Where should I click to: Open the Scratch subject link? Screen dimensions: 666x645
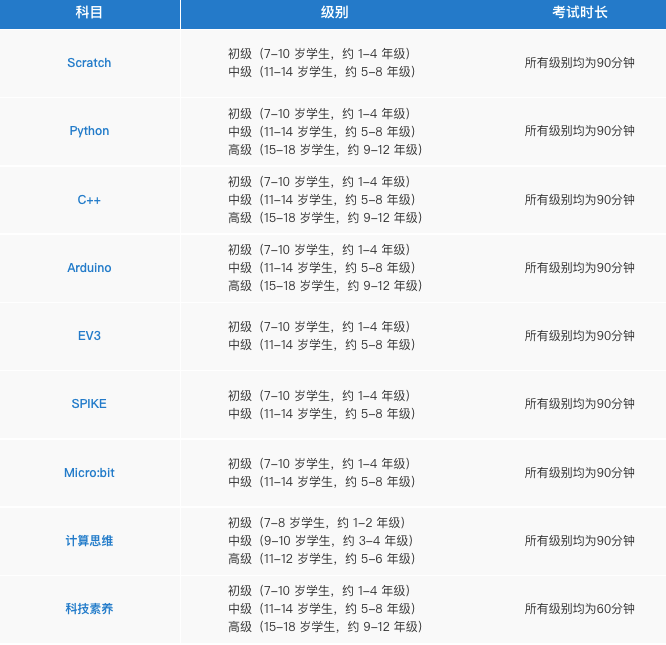[89, 63]
